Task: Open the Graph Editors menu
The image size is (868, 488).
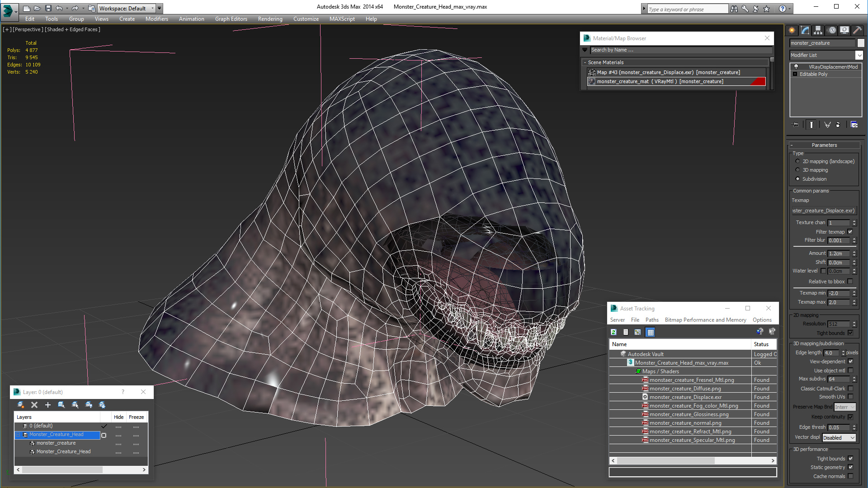Action: click(231, 19)
